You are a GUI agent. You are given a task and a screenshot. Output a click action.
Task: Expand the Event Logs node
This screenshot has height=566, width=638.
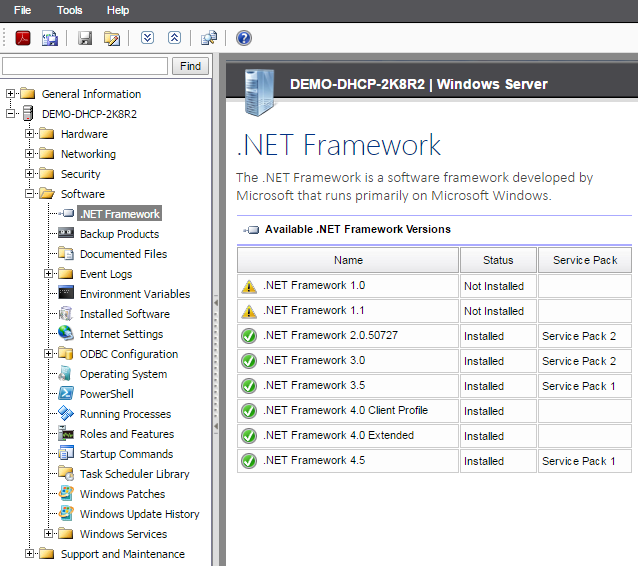48,273
